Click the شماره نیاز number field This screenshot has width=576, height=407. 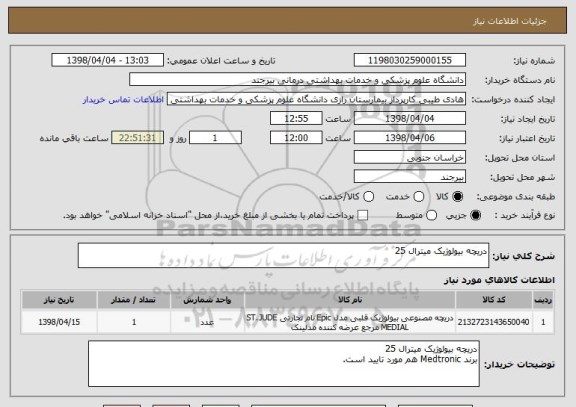tap(410, 60)
